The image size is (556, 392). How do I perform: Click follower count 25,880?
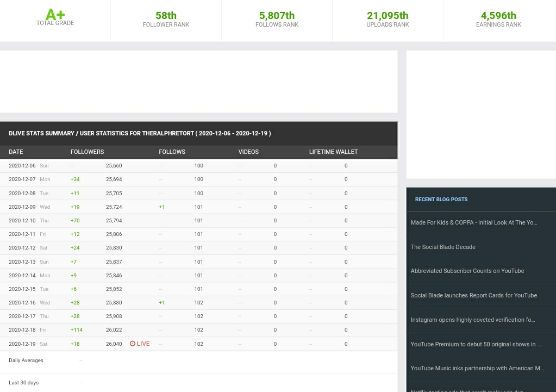click(114, 303)
